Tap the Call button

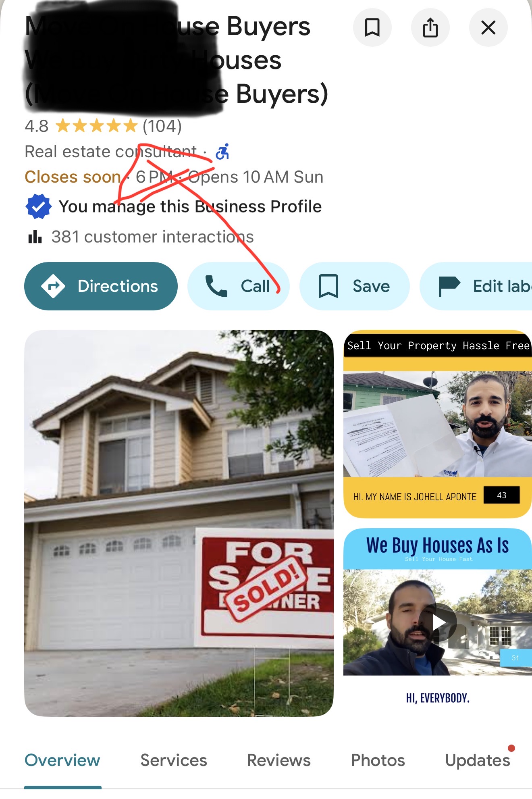[238, 286]
